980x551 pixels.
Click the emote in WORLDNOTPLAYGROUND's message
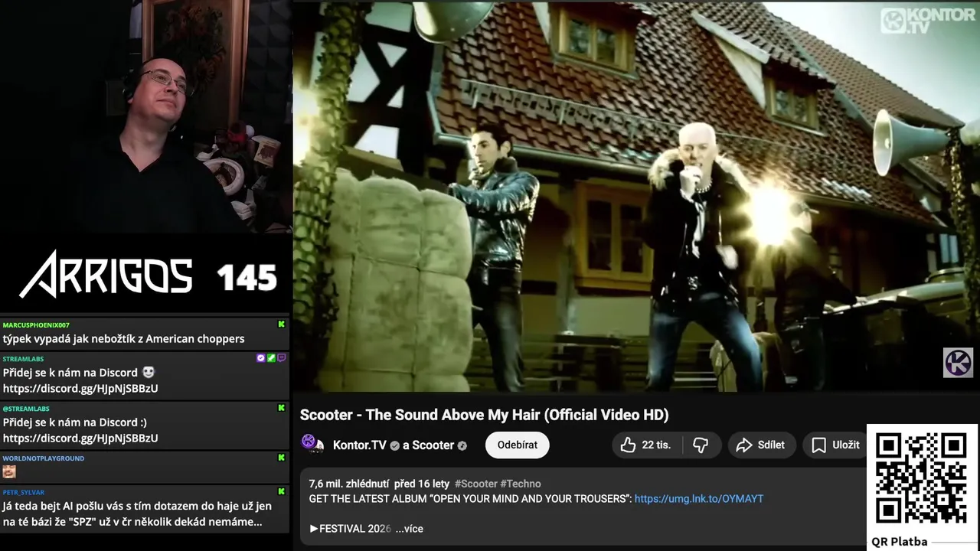coord(9,471)
